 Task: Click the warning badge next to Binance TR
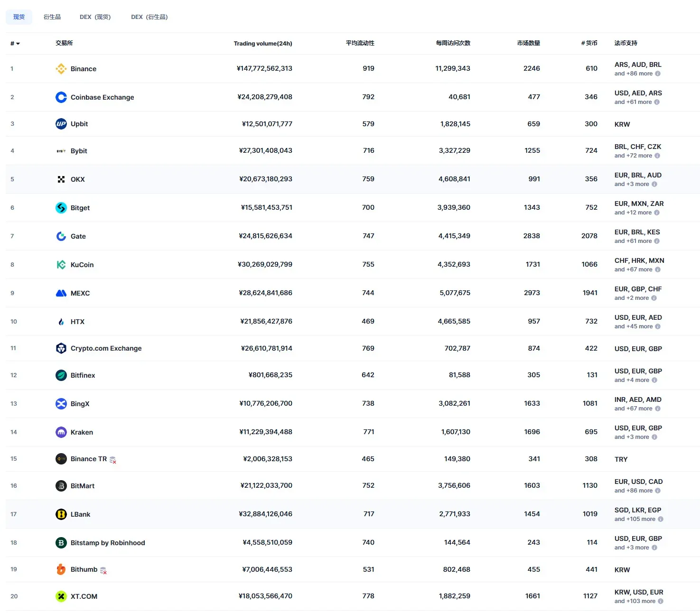click(x=113, y=460)
